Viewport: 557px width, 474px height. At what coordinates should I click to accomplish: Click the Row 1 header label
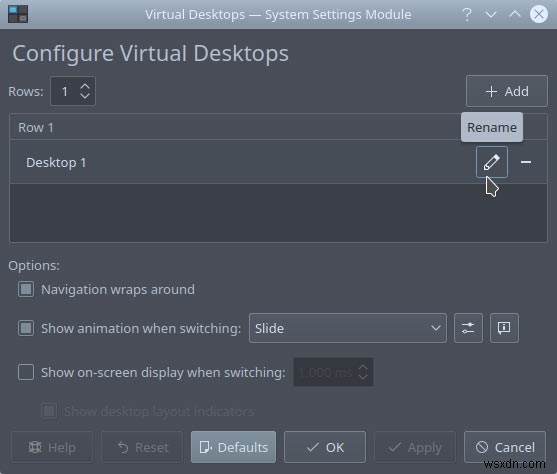36,128
